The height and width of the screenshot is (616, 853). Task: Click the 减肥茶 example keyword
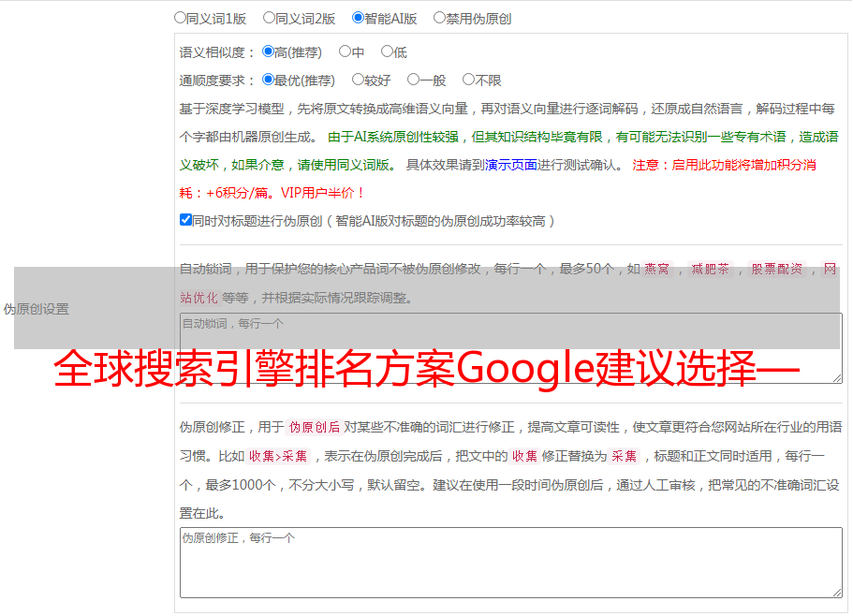pos(711,269)
